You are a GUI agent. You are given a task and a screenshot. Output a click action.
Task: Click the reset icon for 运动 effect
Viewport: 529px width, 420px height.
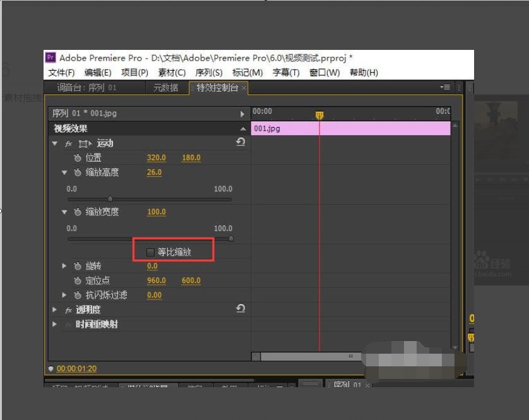click(x=240, y=143)
